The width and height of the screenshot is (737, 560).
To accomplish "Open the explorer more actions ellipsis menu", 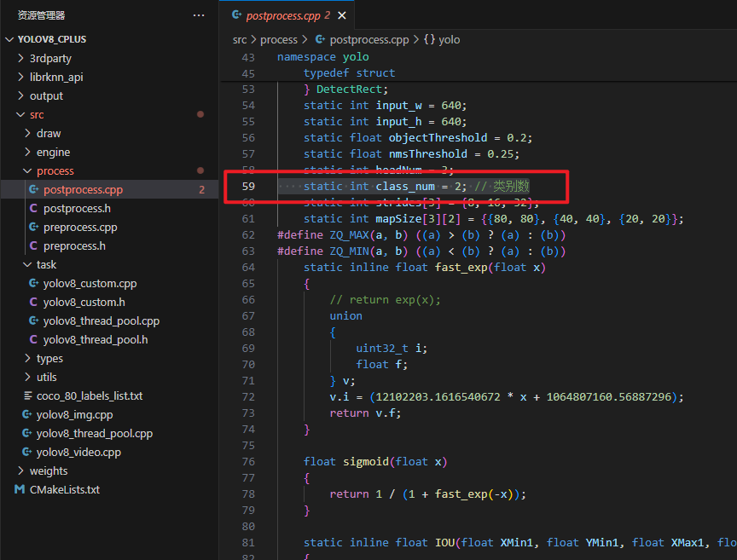I will 199,15.
